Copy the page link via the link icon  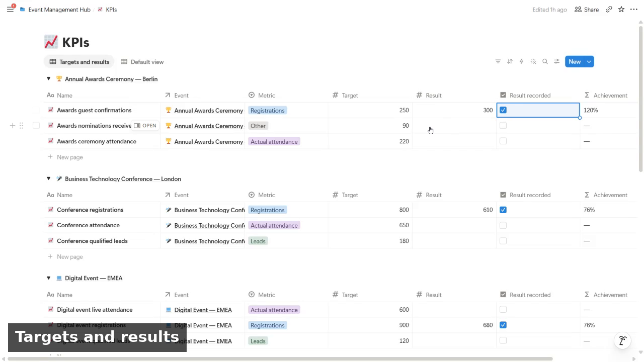[x=609, y=10]
